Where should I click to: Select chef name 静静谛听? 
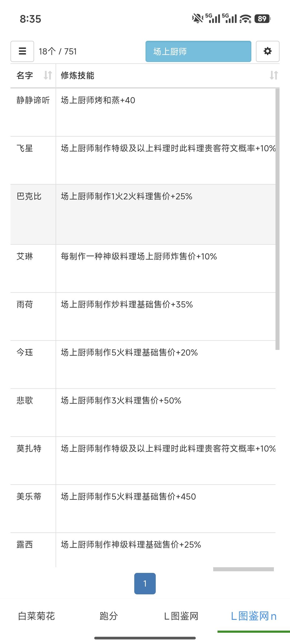[x=33, y=100]
